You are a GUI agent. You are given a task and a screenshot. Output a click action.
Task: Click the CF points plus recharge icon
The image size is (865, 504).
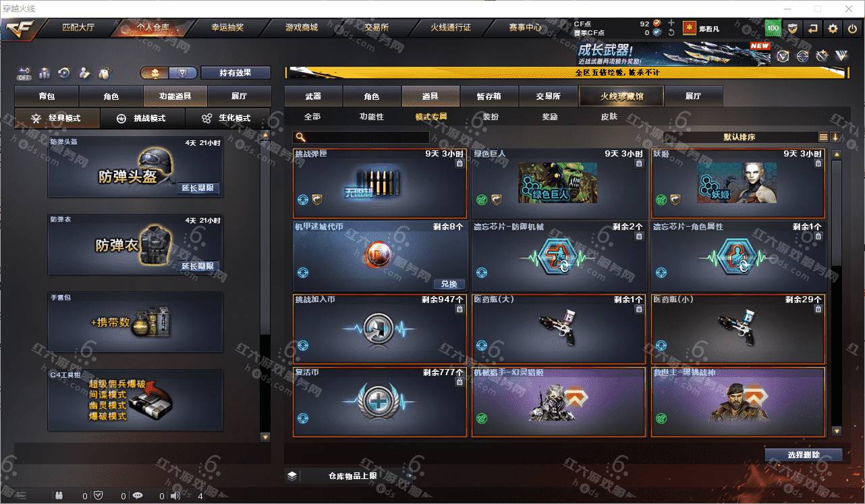click(671, 23)
